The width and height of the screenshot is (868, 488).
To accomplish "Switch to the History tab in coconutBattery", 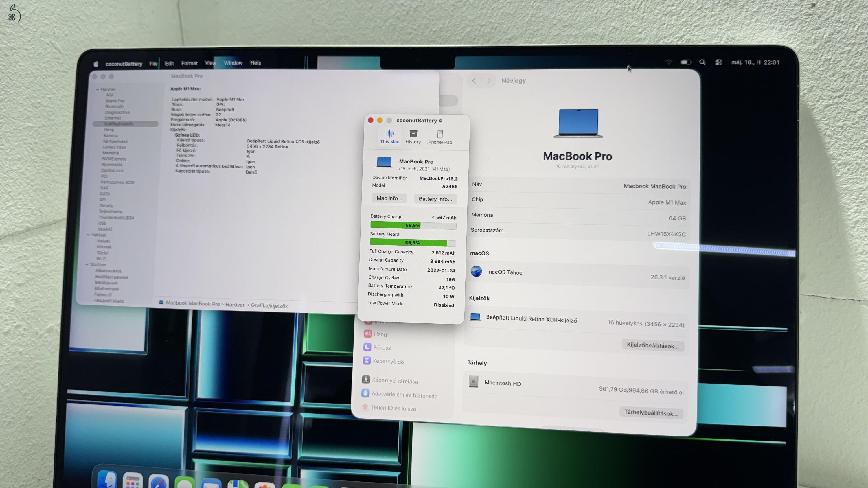I will coord(413,137).
